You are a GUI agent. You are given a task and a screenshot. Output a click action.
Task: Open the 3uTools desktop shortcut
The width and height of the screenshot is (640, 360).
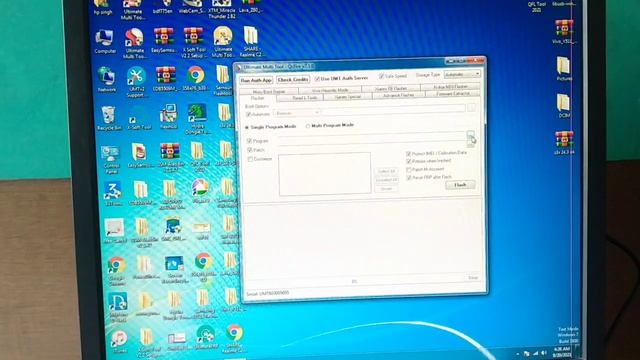point(113,193)
